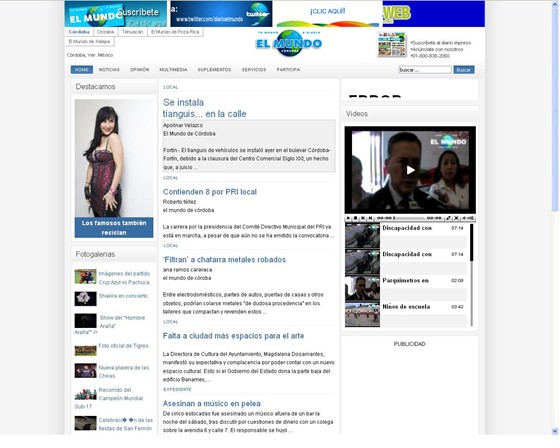560x448 pixels.
Task: Open 'Falta a ciudad más espacios para el arte'
Action: coord(233,336)
